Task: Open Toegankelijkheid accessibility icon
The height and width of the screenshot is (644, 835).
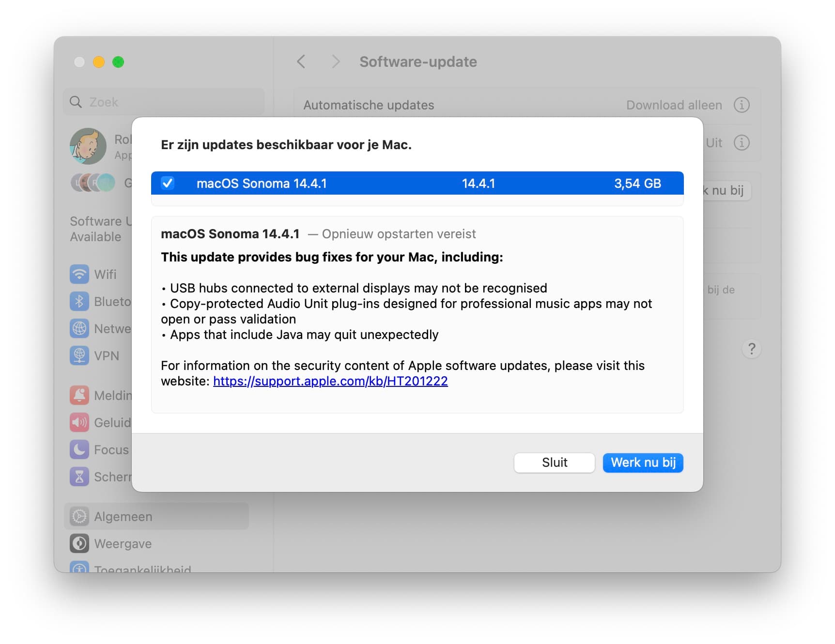Action: [x=79, y=567]
